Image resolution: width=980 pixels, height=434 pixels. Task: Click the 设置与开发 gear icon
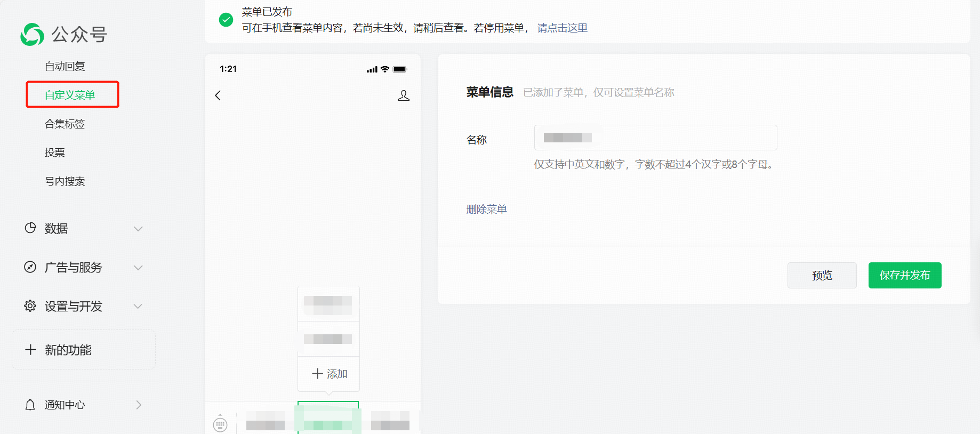point(30,306)
